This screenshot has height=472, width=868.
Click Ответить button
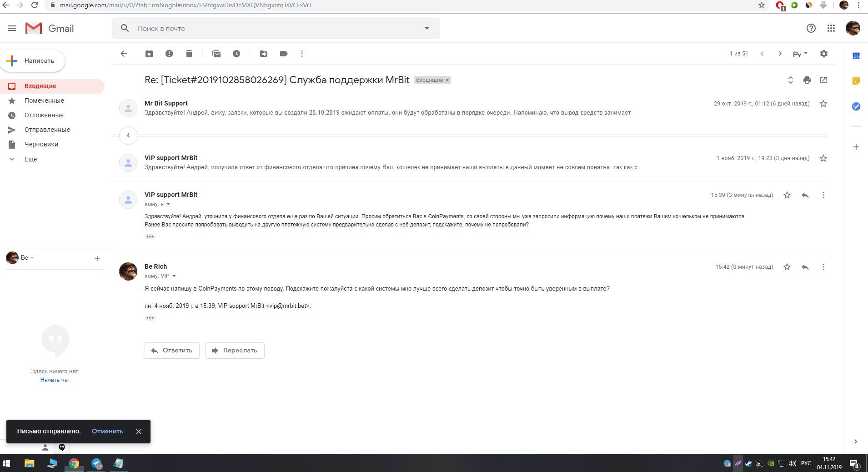pos(172,351)
